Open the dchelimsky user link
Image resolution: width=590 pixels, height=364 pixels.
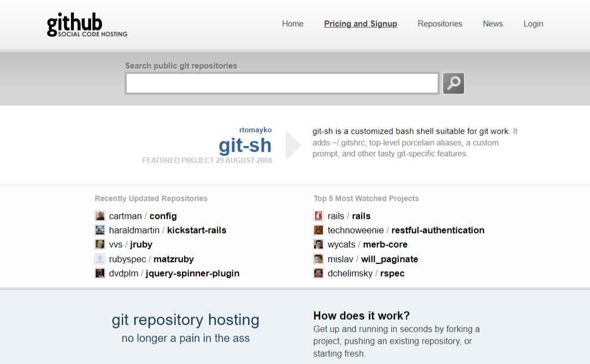[x=350, y=273]
